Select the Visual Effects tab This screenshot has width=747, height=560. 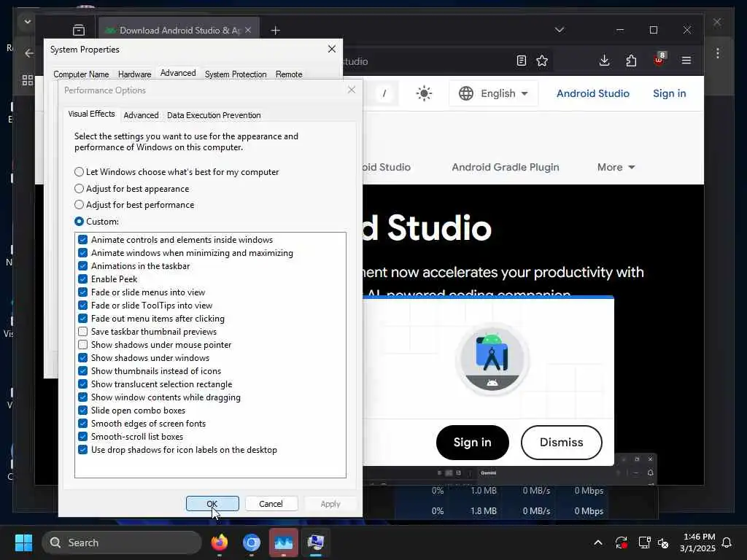pyautogui.click(x=91, y=114)
